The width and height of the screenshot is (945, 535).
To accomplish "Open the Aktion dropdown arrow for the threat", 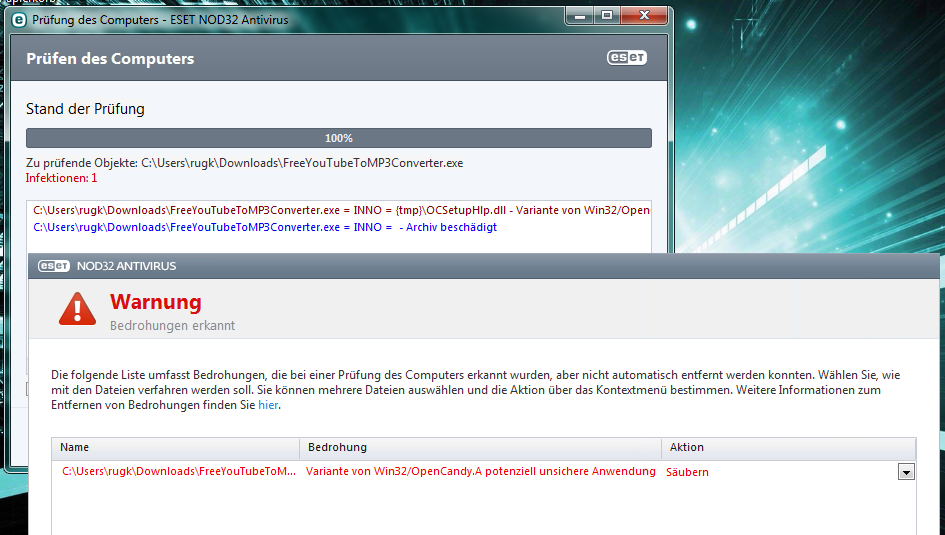I will 906,472.
